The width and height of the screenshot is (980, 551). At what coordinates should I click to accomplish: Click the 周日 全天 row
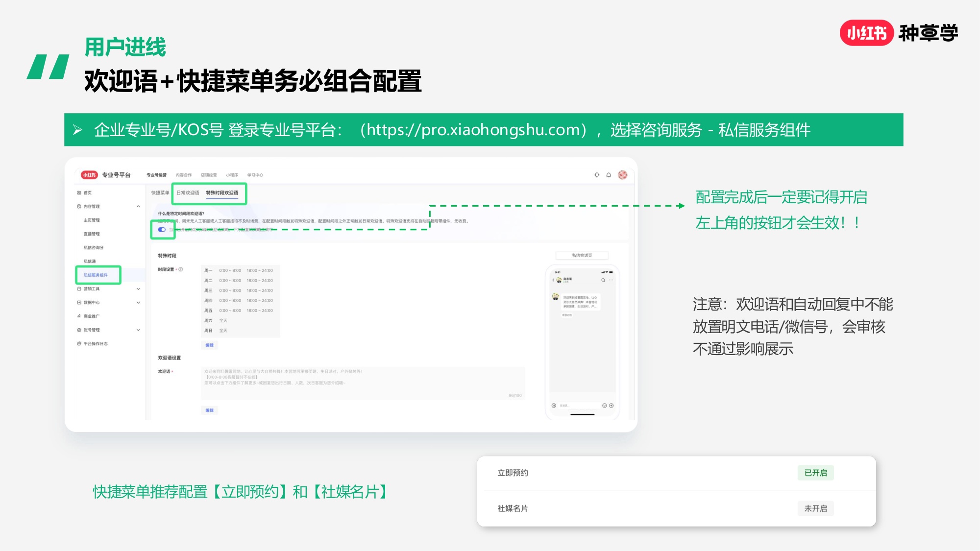click(x=216, y=331)
